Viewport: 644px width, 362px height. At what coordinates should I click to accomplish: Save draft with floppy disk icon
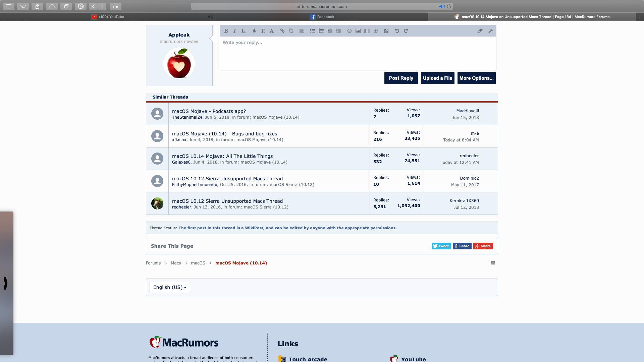point(386,31)
